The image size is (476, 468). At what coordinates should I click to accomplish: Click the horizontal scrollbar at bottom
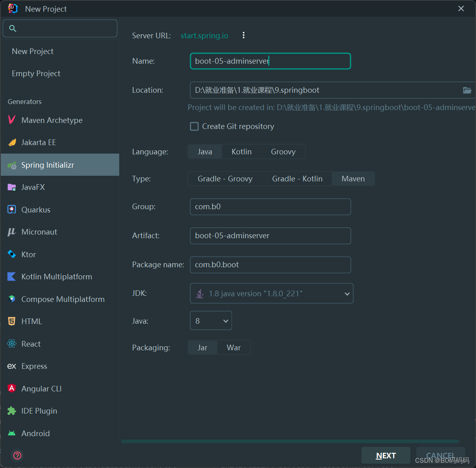tap(290, 441)
